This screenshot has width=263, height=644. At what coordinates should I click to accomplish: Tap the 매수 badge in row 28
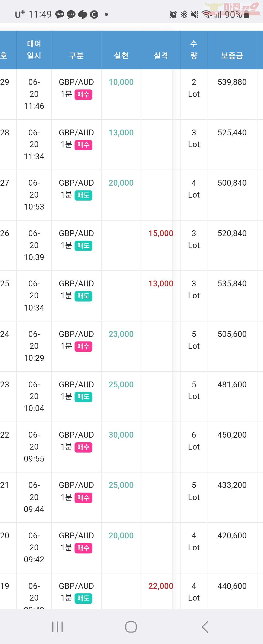point(83,145)
